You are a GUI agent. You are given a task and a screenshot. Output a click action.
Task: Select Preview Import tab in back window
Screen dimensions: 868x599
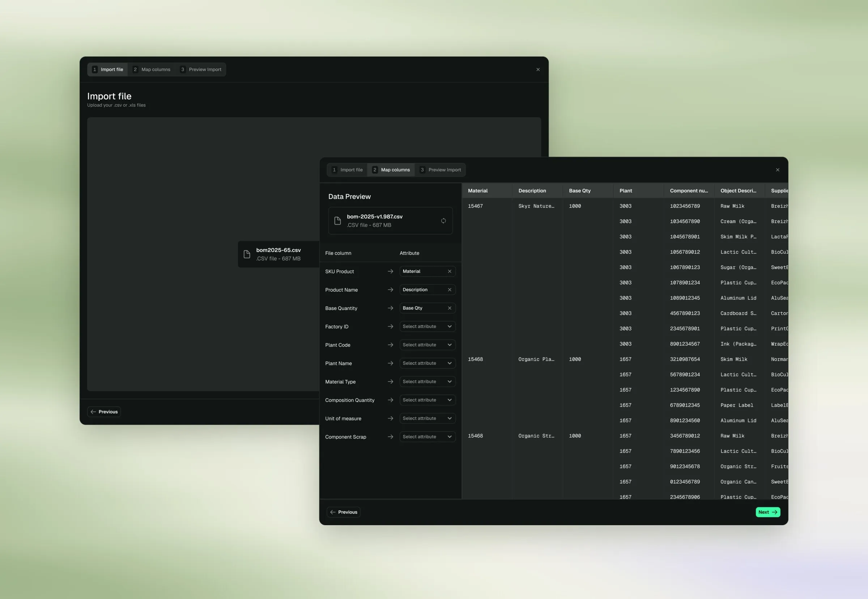pos(201,69)
